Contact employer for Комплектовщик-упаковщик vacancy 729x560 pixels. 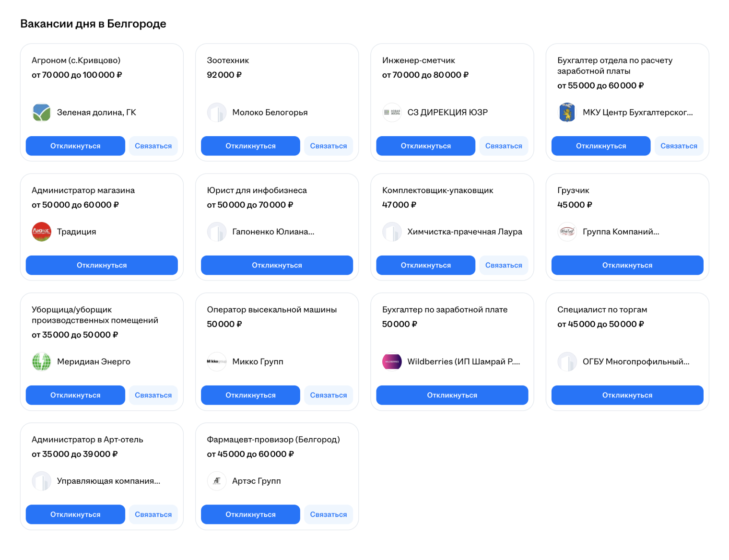[503, 266]
